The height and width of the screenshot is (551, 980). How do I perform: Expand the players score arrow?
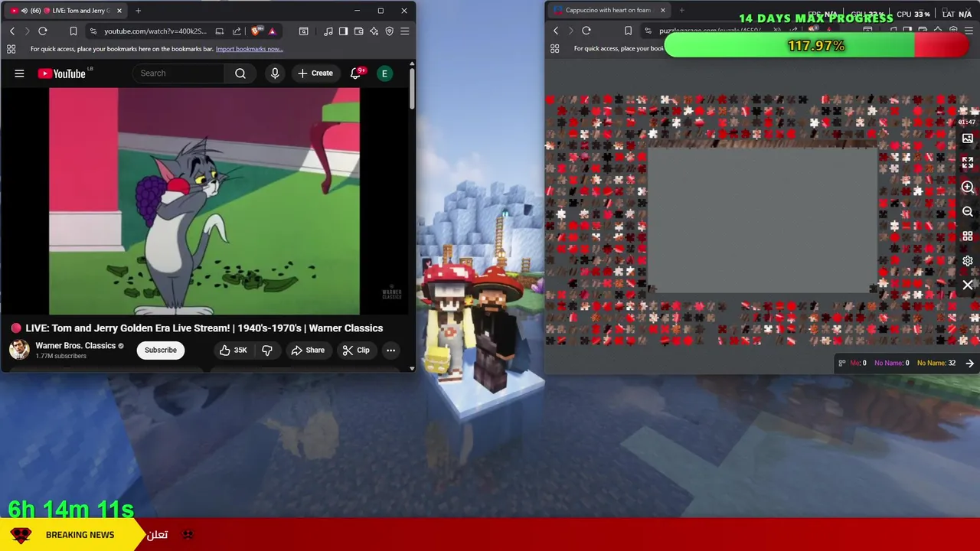(970, 364)
